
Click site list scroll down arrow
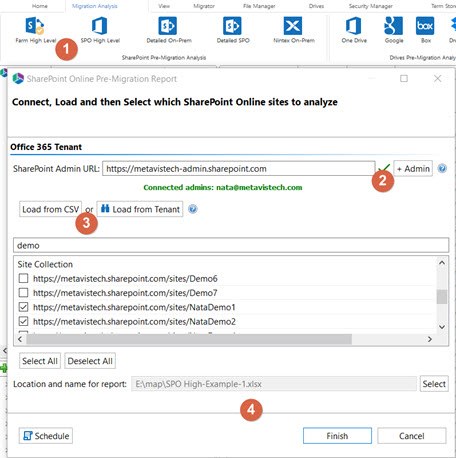[x=442, y=327]
